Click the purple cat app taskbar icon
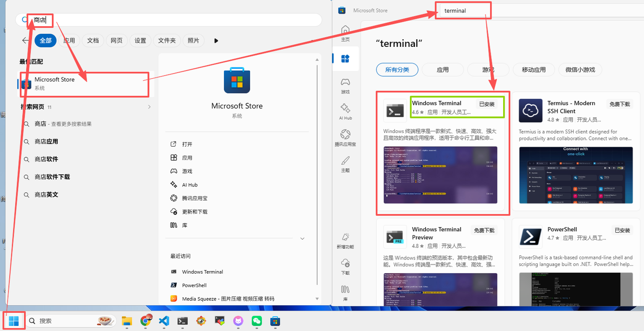Viewport: 644px width, 331px height. (x=238, y=320)
